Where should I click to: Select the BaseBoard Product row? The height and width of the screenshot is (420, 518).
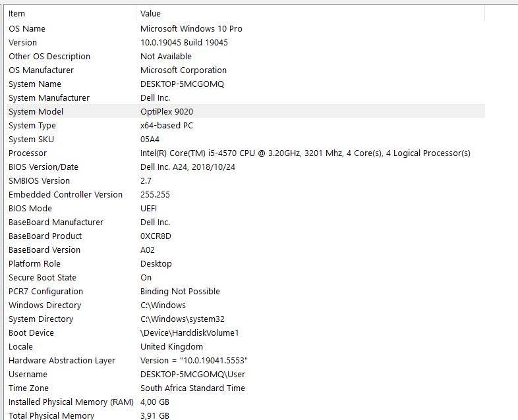(x=45, y=236)
